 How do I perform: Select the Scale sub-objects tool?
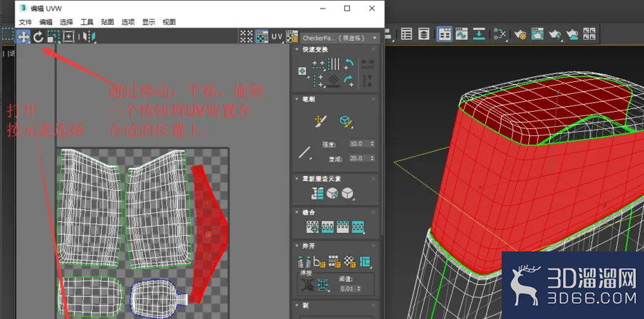(53, 37)
